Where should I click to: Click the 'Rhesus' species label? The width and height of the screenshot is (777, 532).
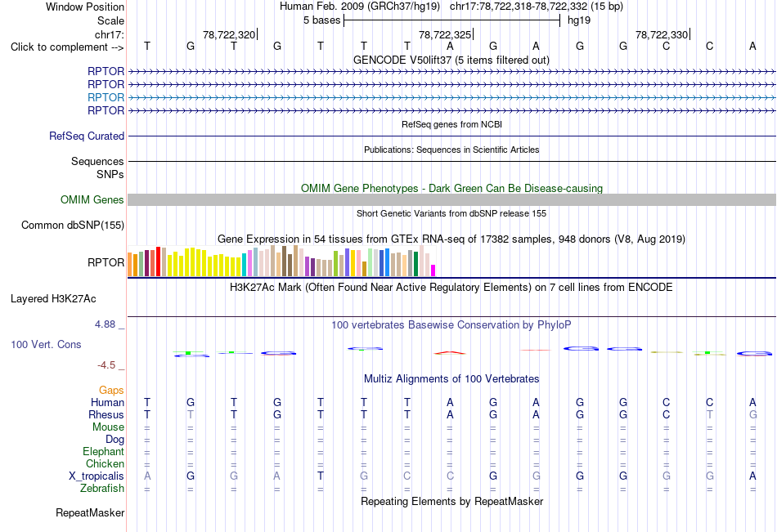(x=106, y=414)
